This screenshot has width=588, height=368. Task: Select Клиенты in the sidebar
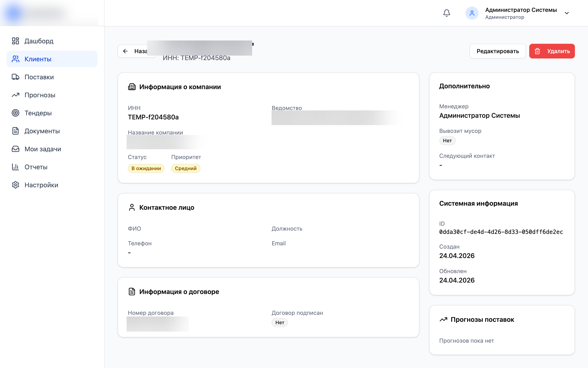52,59
